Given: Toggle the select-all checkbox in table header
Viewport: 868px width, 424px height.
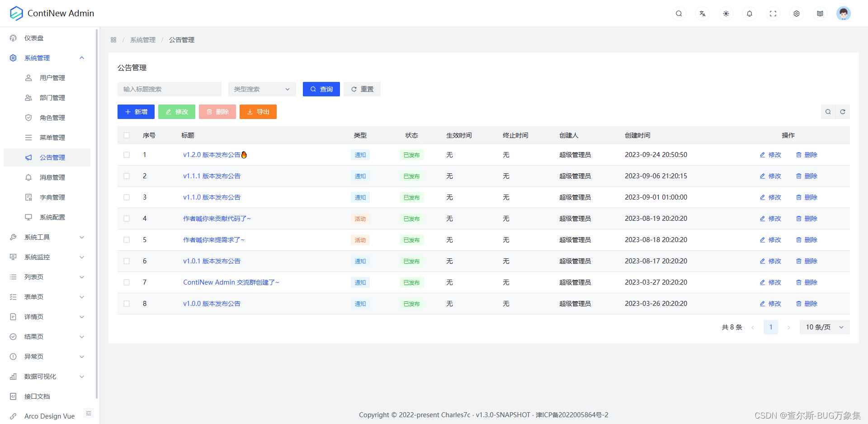Looking at the screenshot, I should tap(127, 135).
